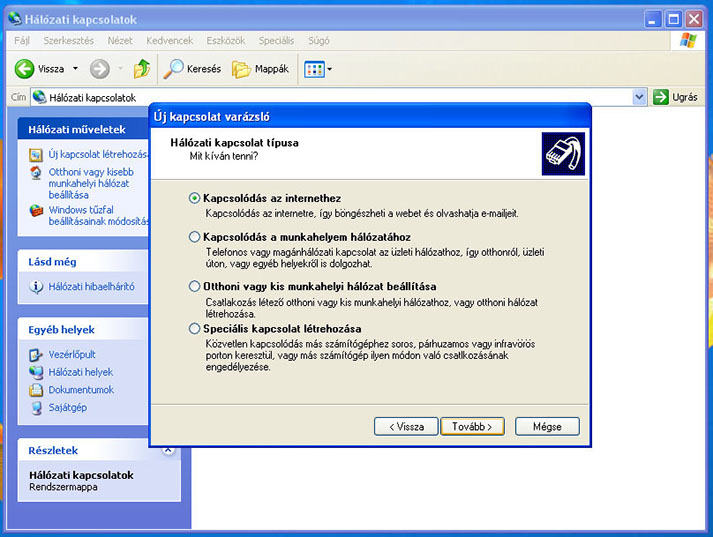
Task: Select Otthoni vagy kis munkahelyi hálózat beállítása
Action: [194, 286]
